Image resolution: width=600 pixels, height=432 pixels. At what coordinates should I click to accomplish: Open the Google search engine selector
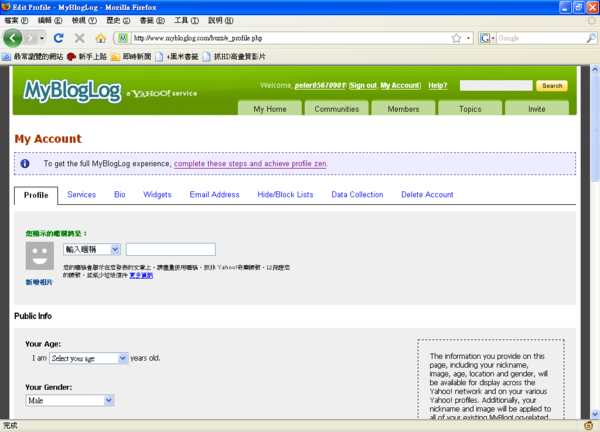[487, 38]
